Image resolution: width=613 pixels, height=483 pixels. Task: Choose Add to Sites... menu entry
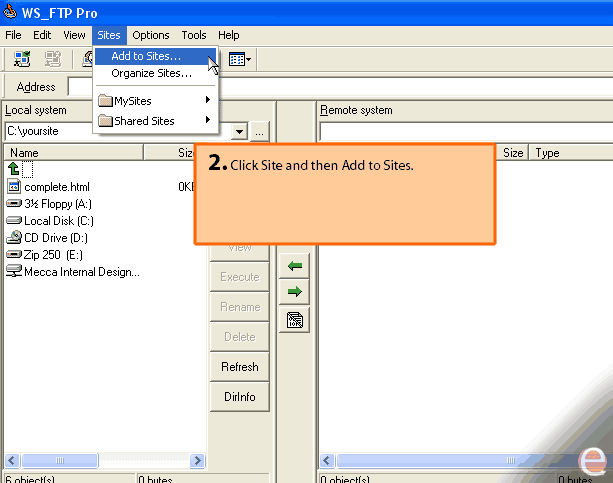pos(146,56)
